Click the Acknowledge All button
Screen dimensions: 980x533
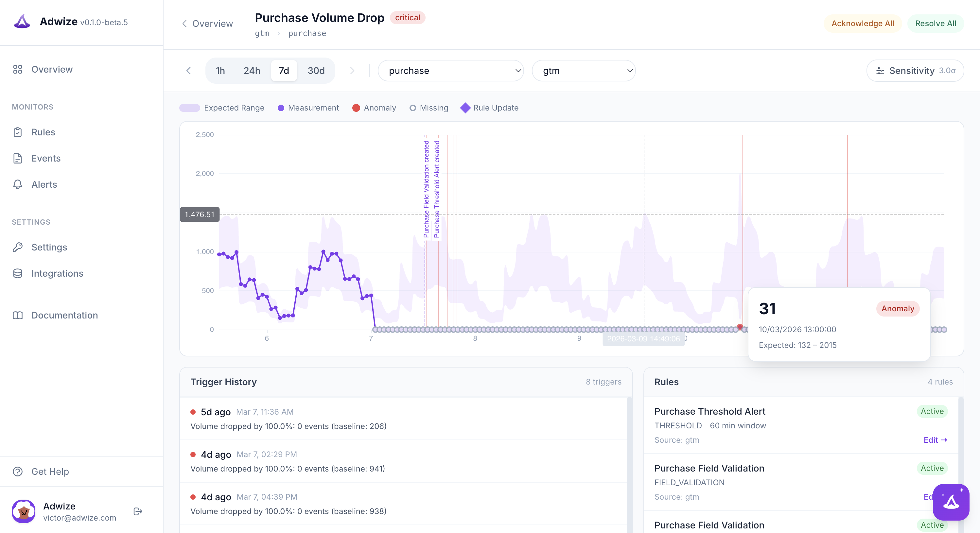863,23
